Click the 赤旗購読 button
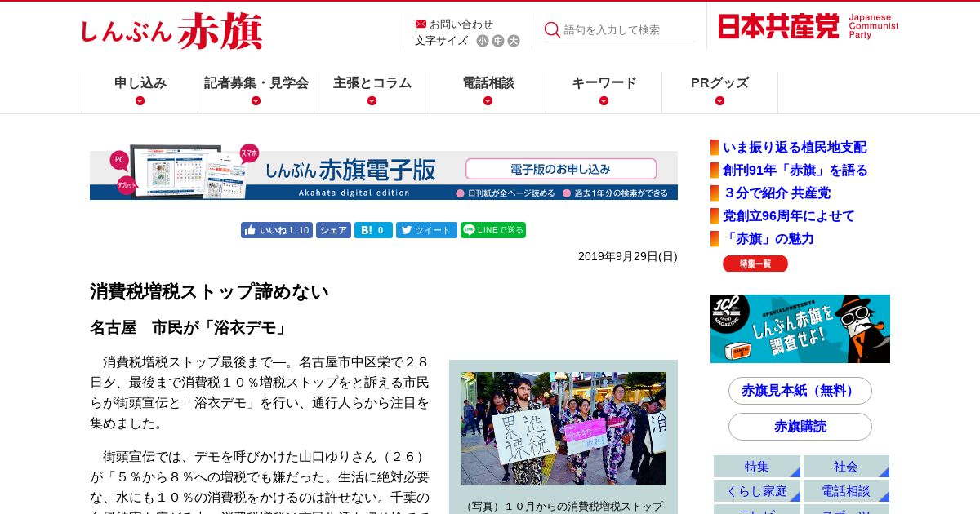 tap(800, 427)
